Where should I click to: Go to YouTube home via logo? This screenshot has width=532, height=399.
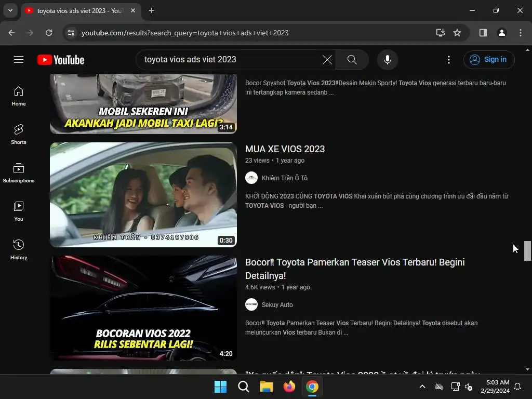(61, 60)
